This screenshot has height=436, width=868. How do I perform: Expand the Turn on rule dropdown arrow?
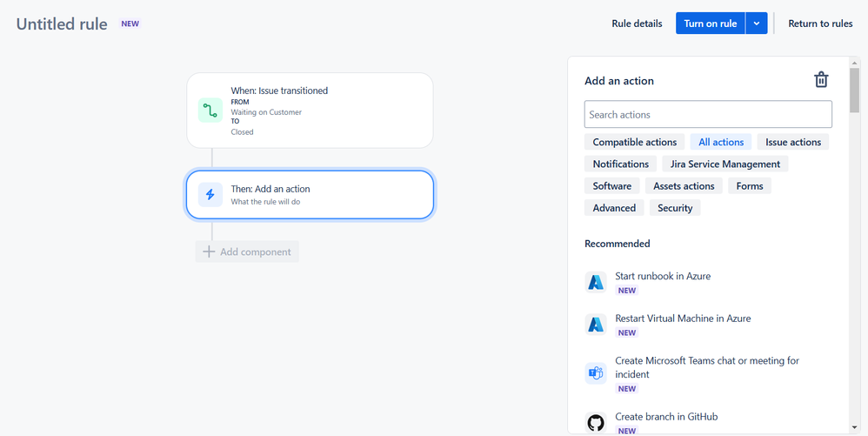pos(756,23)
